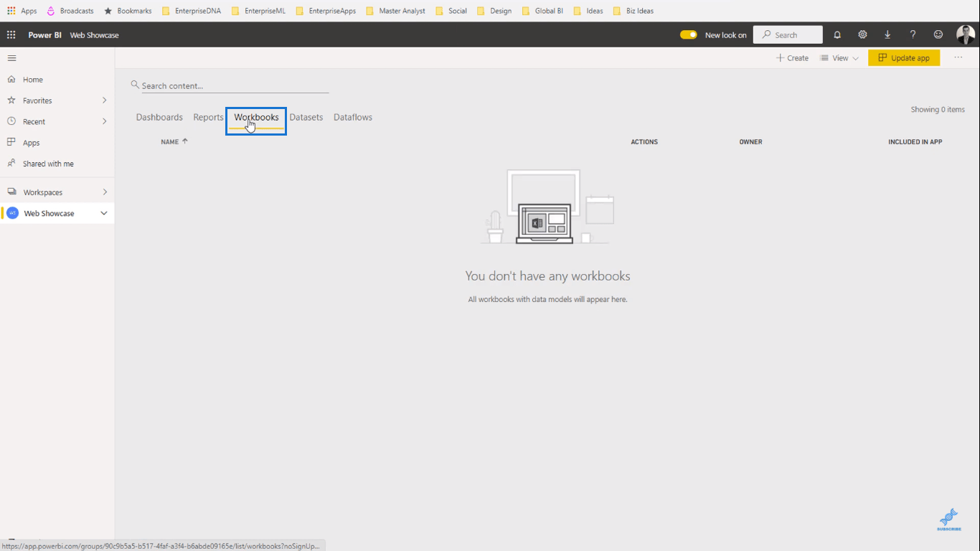Open the Master Analyst bookmark folder
Screen dimensions: 980x551
tap(395, 11)
